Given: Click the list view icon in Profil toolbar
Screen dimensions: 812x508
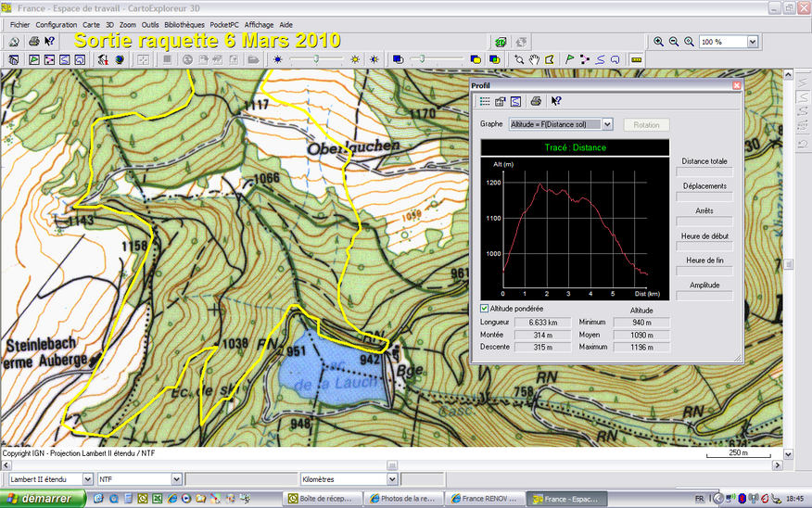Looking at the screenshot, I should point(485,101).
